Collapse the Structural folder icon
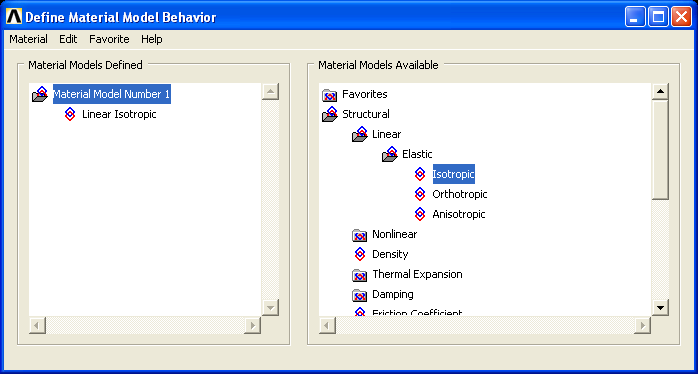 click(x=330, y=114)
